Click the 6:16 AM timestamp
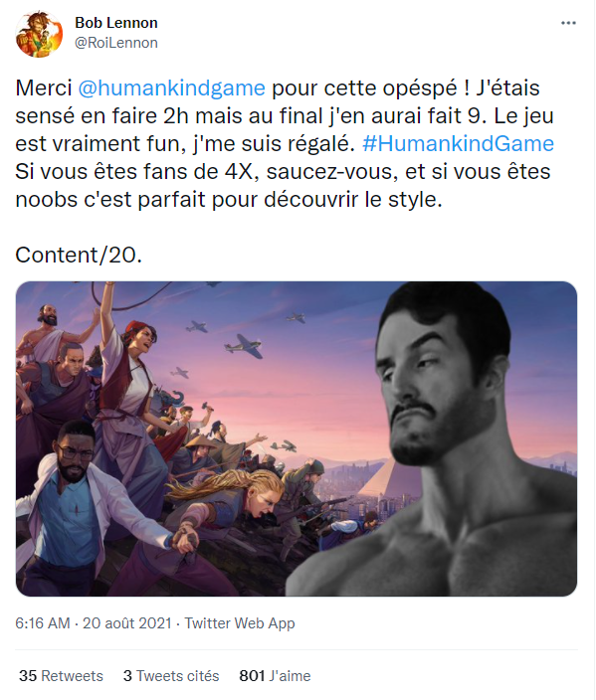Screen dimensions: 596x700 (x=43, y=622)
